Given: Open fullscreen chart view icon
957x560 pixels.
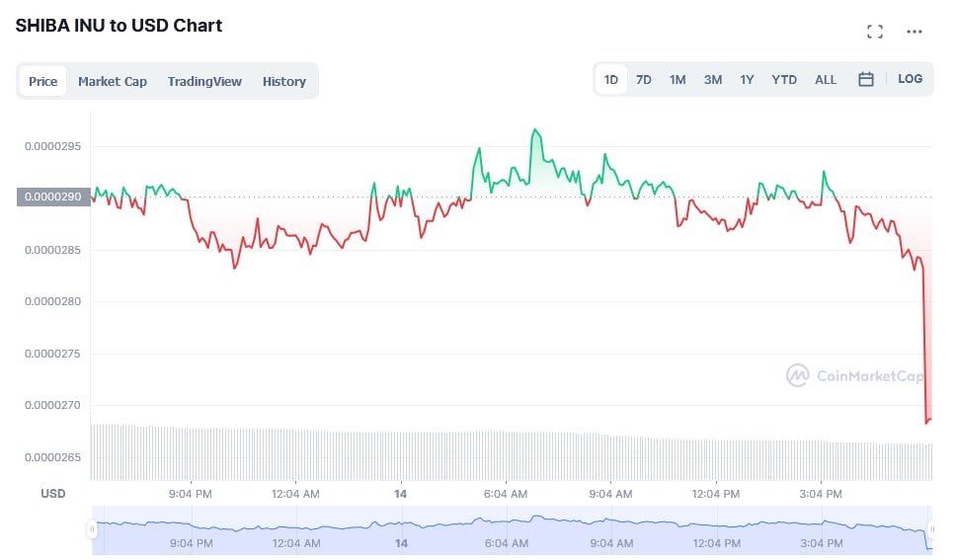Looking at the screenshot, I should [x=875, y=32].
